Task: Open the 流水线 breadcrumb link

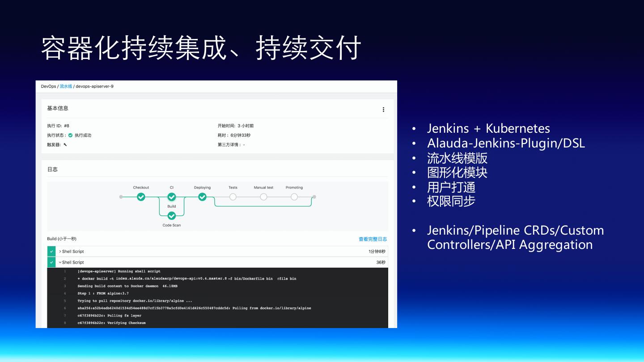Action: tap(66, 86)
